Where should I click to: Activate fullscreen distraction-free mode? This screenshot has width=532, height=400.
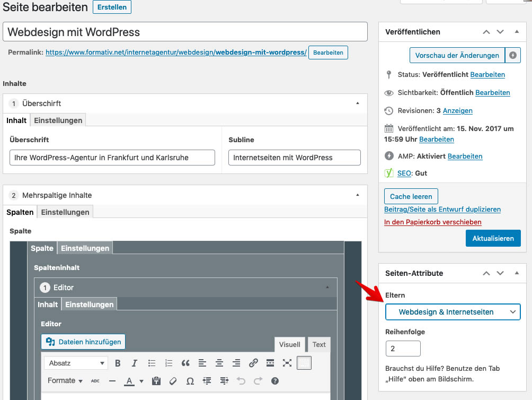click(x=287, y=363)
